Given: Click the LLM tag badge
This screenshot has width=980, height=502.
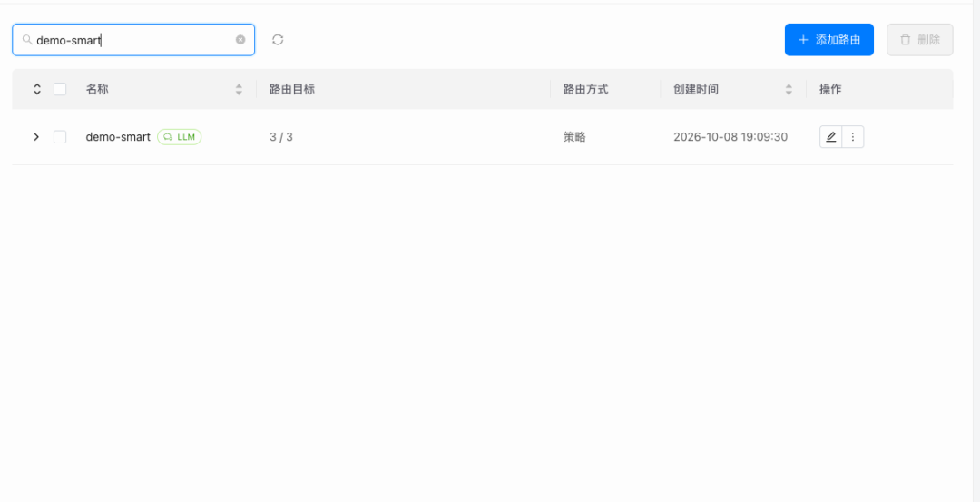Looking at the screenshot, I should 180,137.
